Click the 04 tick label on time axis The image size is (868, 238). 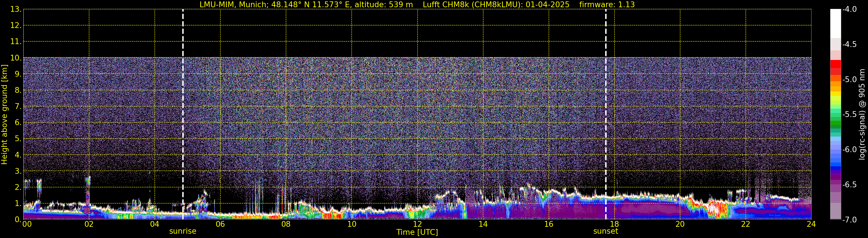pyautogui.click(x=155, y=224)
